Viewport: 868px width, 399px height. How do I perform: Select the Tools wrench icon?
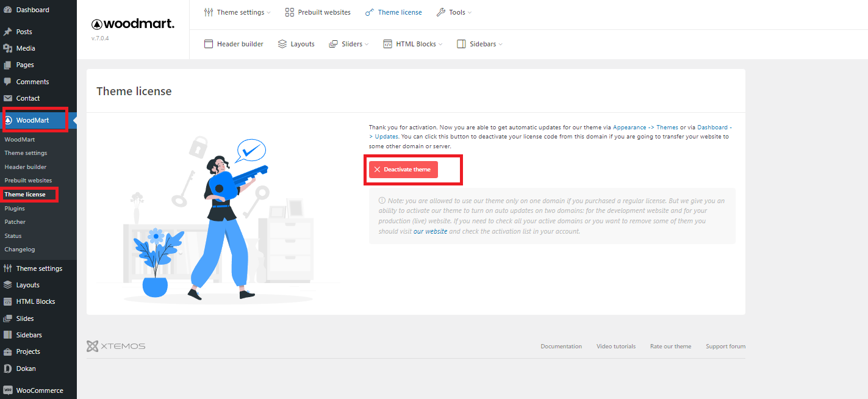pos(441,12)
